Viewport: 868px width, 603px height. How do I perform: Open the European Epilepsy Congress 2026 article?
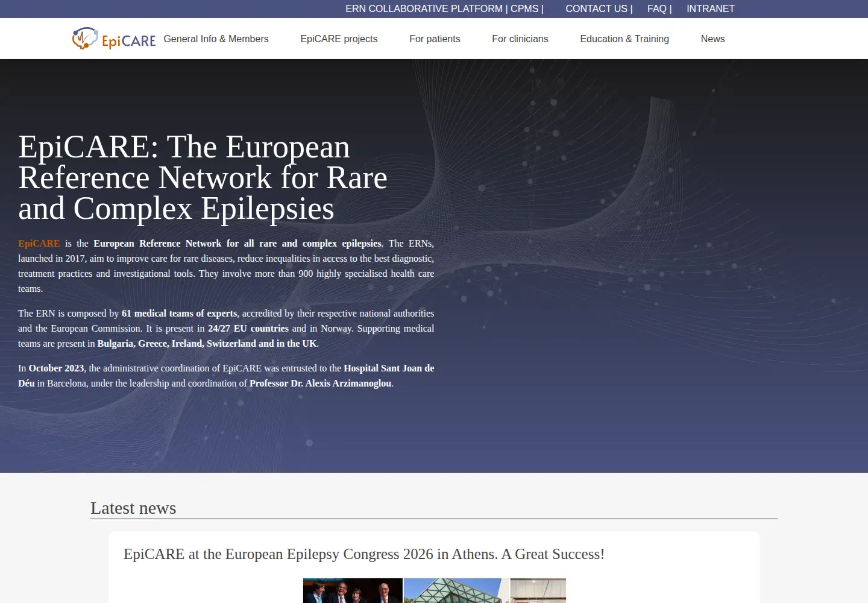[364, 554]
